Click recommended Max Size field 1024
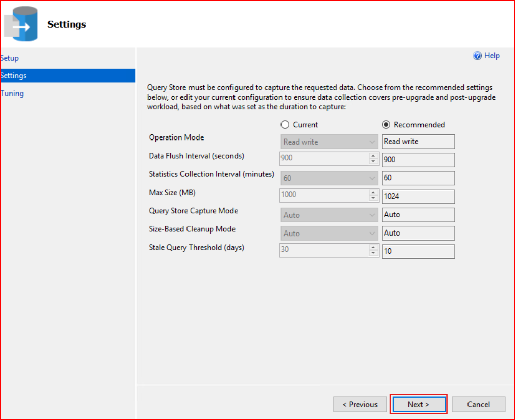515x420 pixels. 418,197
